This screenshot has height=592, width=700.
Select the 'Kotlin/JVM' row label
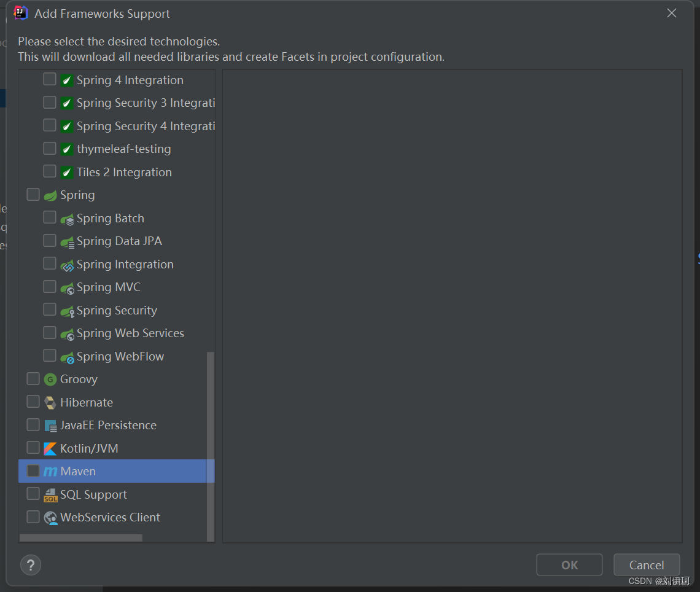click(x=89, y=449)
